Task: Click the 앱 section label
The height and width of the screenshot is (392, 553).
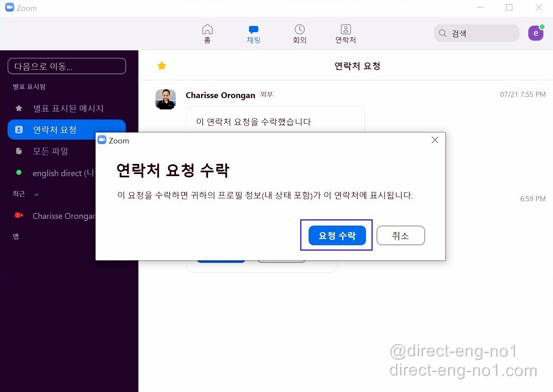Action: tap(16, 236)
